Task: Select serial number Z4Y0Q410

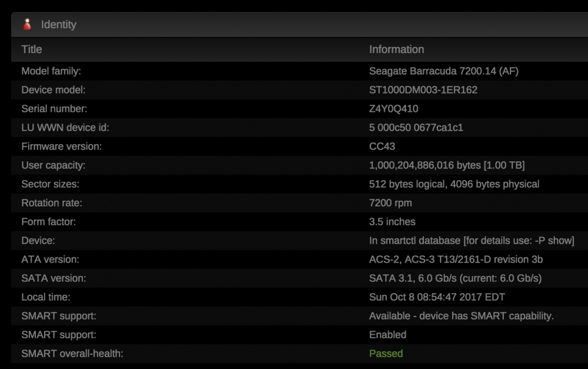Action: pyautogui.click(x=393, y=108)
